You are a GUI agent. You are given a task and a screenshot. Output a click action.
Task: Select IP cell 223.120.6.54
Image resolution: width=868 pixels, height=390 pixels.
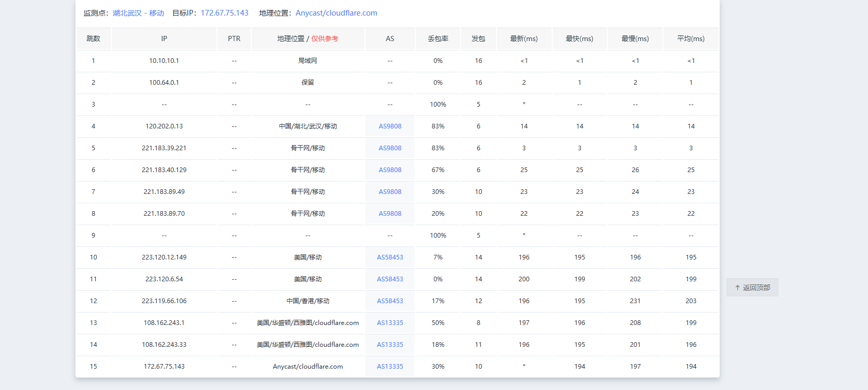click(x=164, y=279)
